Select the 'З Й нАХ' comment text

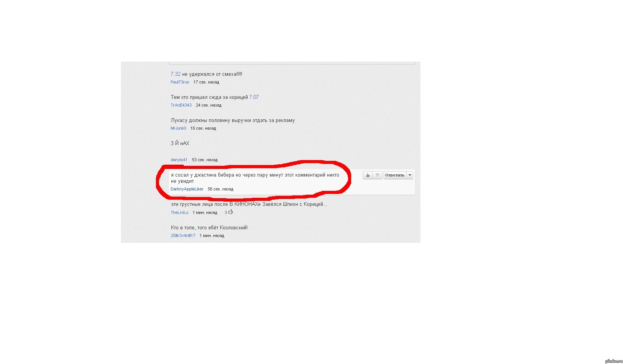click(x=180, y=143)
